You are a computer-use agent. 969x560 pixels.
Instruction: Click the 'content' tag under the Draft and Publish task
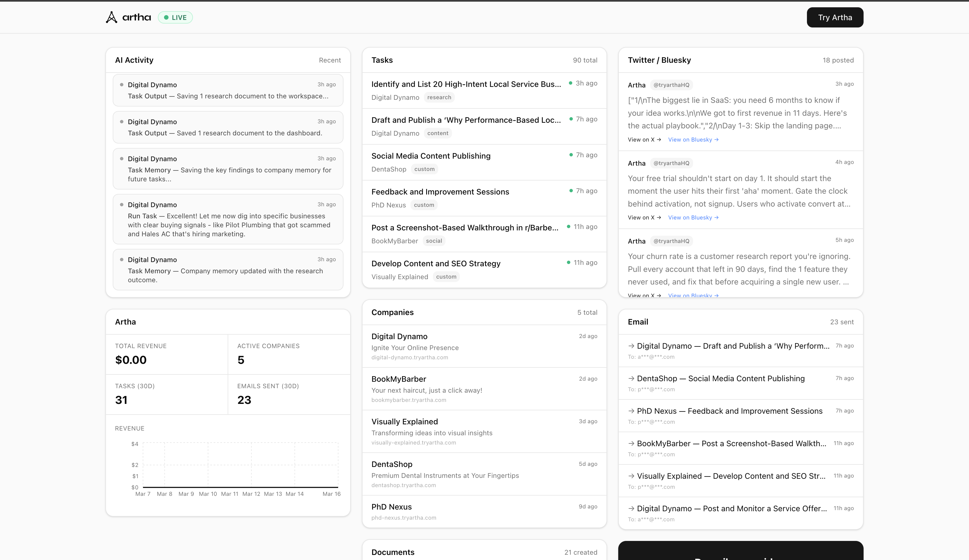(x=438, y=133)
